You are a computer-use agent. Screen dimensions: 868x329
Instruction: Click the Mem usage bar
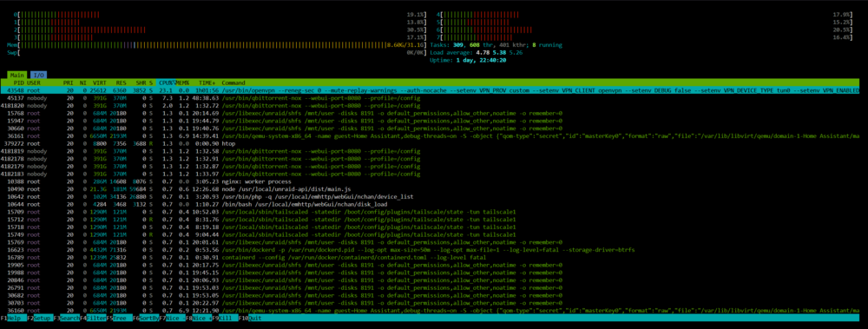coord(216,45)
